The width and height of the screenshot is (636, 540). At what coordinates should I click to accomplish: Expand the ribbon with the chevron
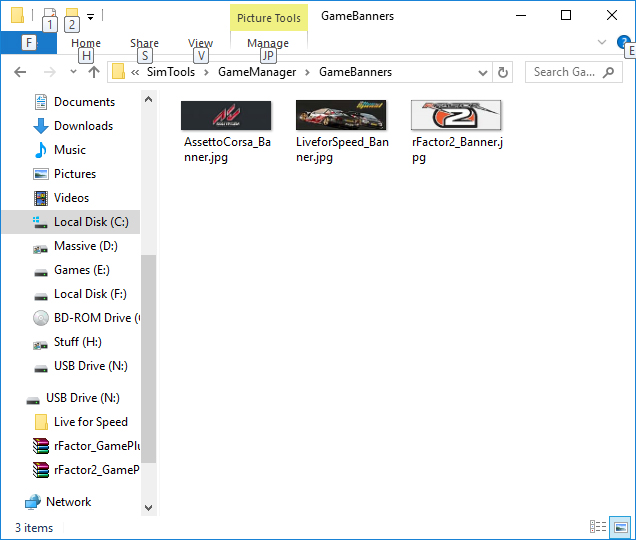pos(602,42)
